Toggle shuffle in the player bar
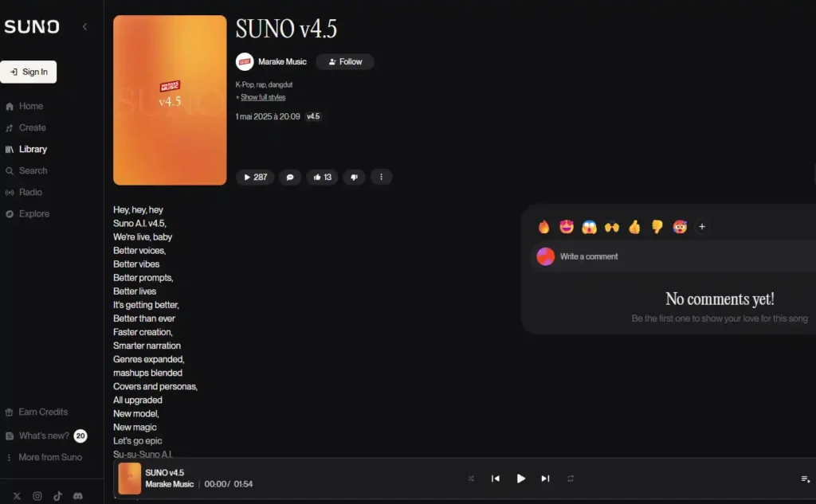Image resolution: width=816 pixels, height=504 pixels. (x=471, y=479)
